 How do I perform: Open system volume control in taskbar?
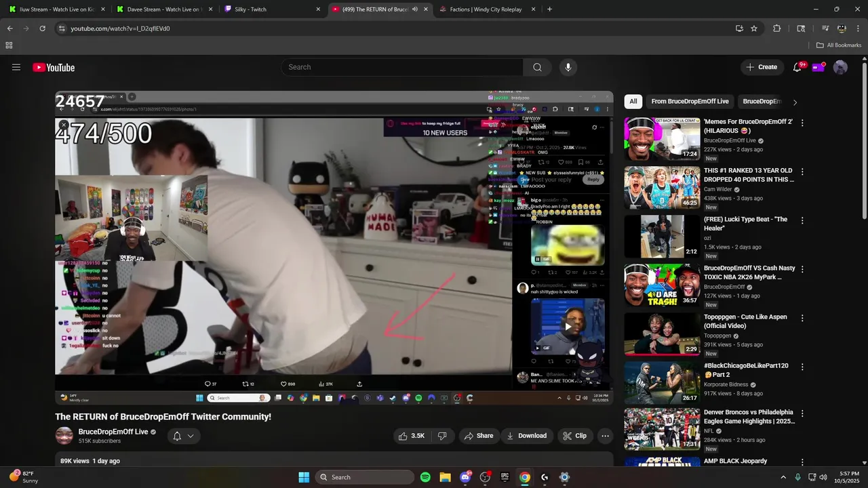(823, 477)
